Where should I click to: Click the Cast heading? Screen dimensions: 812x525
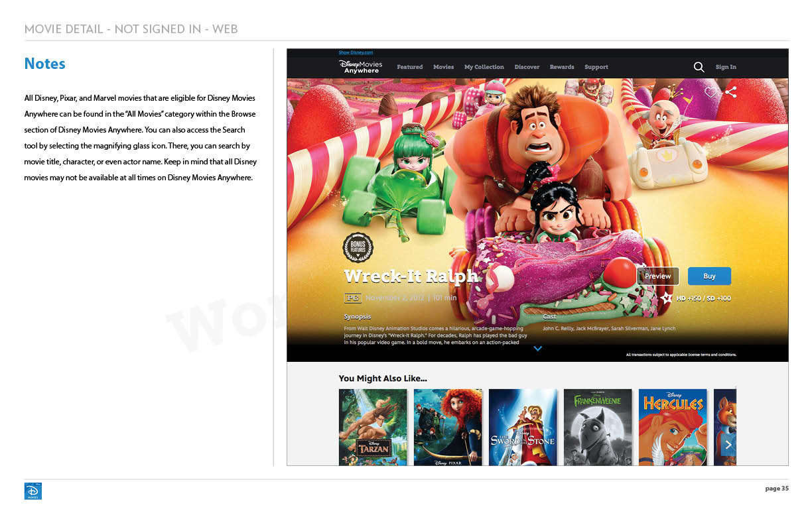(x=550, y=317)
